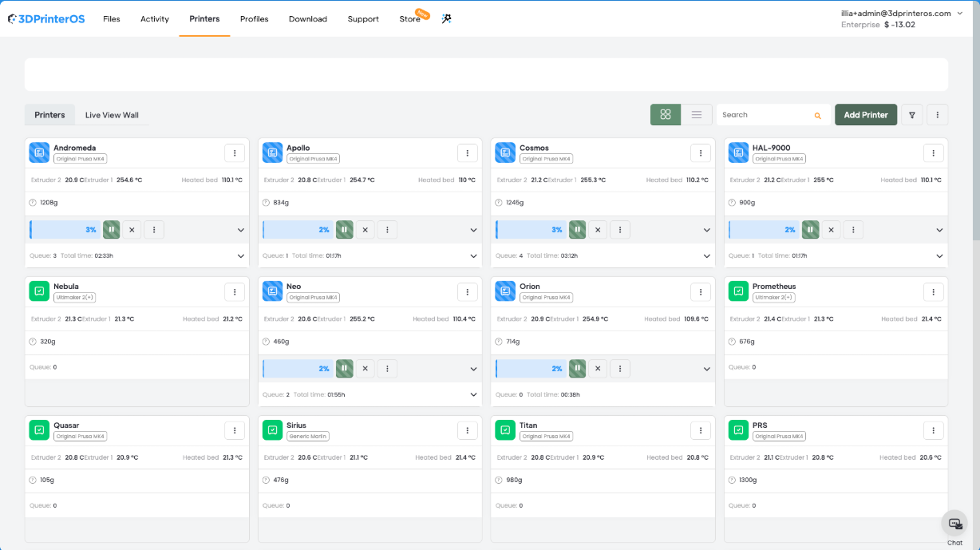The width and height of the screenshot is (980, 550).
Task: Open Prometheus printer card menu
Action: 933,291
